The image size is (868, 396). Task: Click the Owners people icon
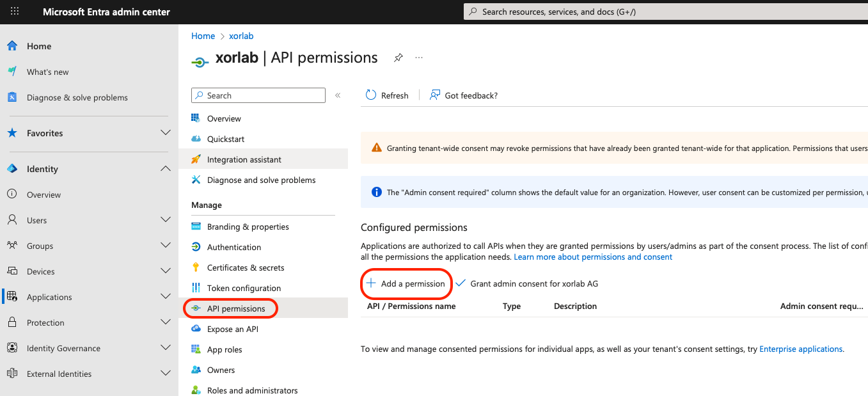click(x=196, y=370)
